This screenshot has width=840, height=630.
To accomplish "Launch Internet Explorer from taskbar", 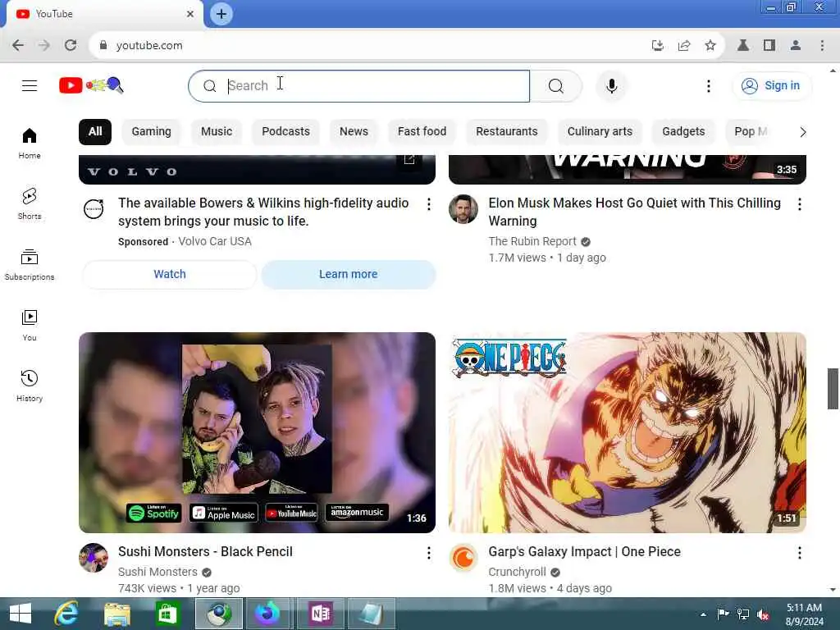I will (x=66, y=614).
